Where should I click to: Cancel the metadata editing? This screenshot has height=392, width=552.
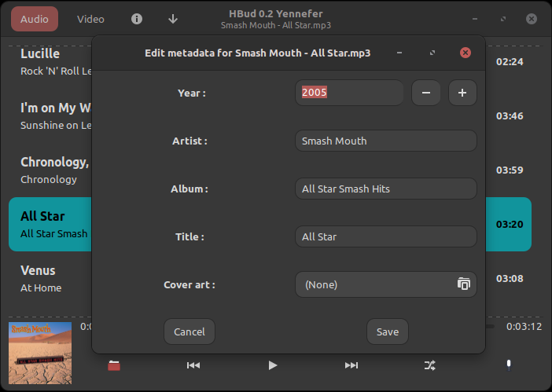[190, 332]
